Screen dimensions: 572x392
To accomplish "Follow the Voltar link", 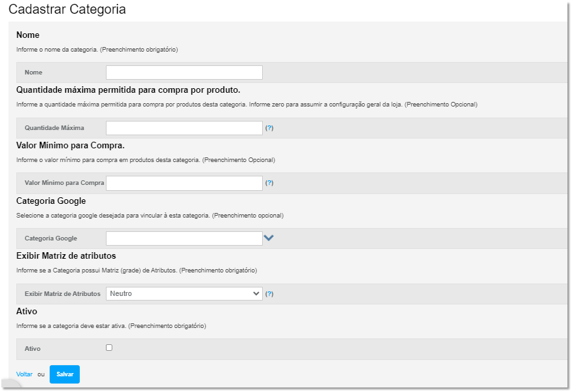I will 24,374.
